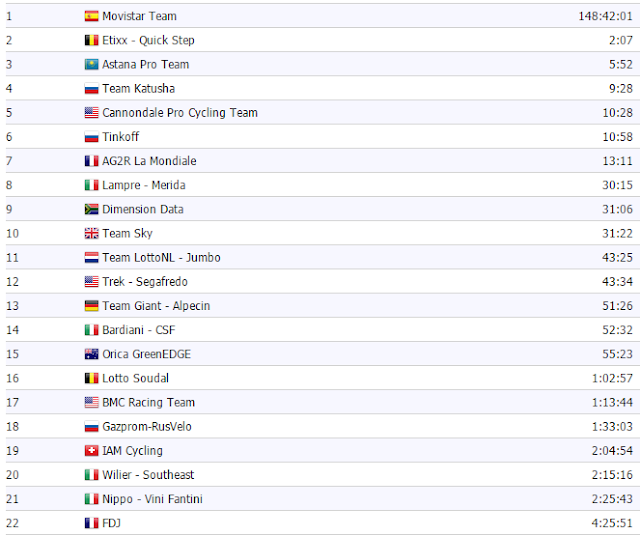
Task: Click the US flag beside Cannondale Pro Cycling Team
Action: tap(91, 113)
